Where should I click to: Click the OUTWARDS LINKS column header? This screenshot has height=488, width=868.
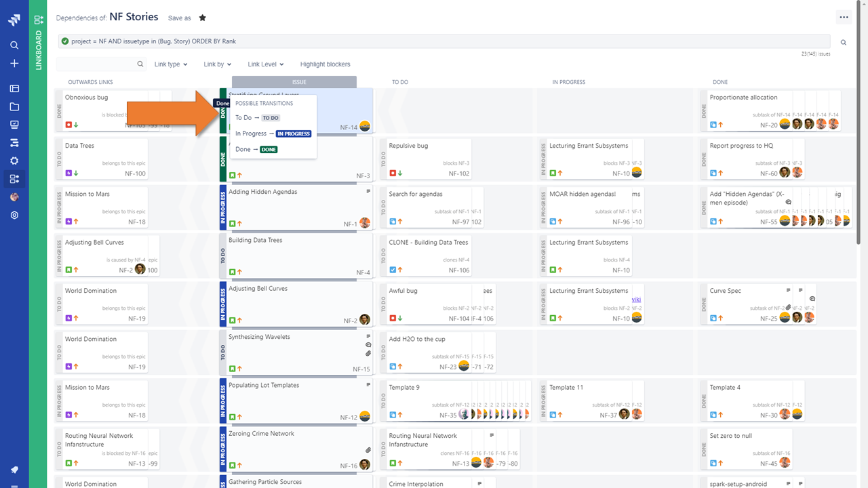[x=90, y=82]
